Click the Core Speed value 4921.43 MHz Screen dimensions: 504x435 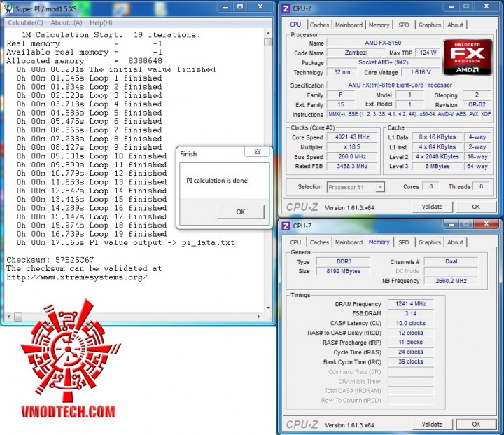pos(352,137)
